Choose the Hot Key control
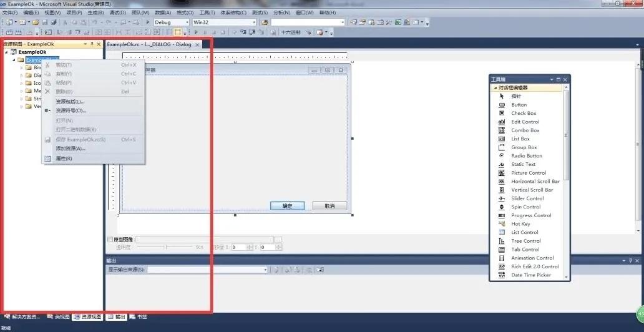Screen dimensions: 644x332 point(527,224)
